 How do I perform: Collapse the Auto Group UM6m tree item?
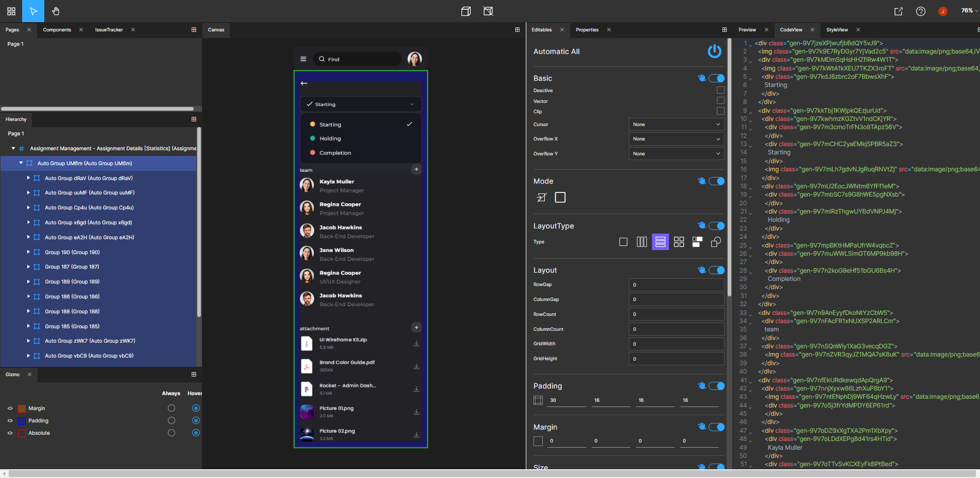pyautogui.click(x=21, y=163)
